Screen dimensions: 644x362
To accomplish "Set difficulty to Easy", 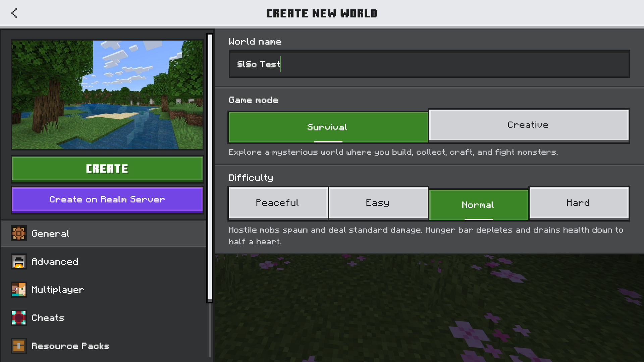I will point(378,203).
